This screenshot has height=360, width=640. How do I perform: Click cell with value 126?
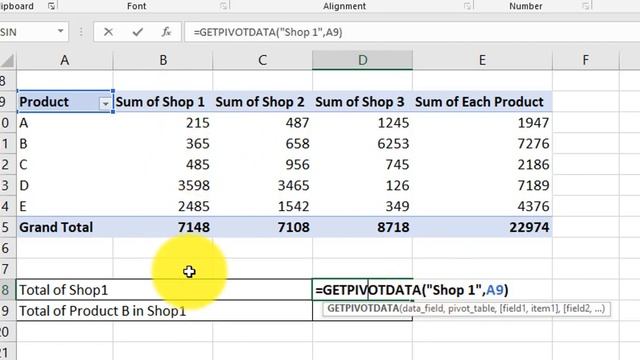(x=362, y=185)
